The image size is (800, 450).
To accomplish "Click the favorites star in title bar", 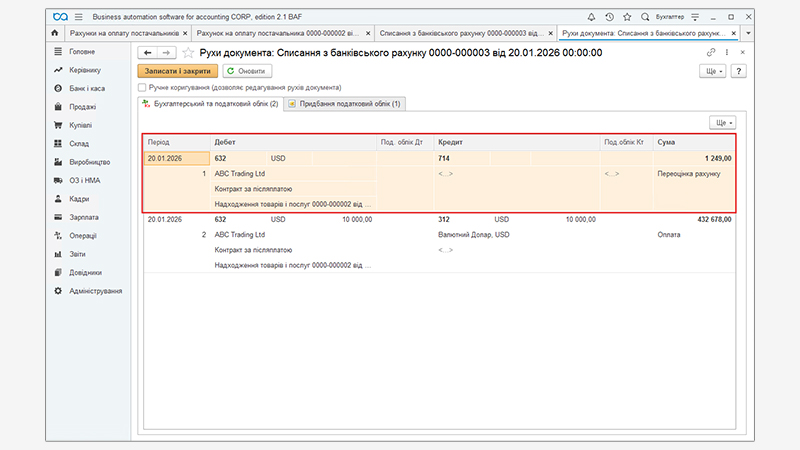I will coord(626,17).
